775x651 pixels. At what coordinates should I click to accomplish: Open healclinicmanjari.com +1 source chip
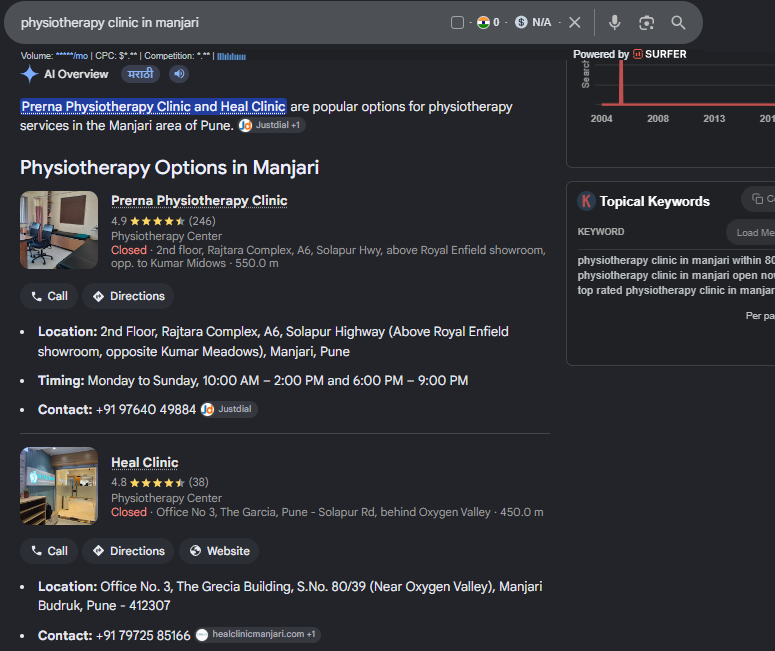pyautogui.click(x=258, y=635)
